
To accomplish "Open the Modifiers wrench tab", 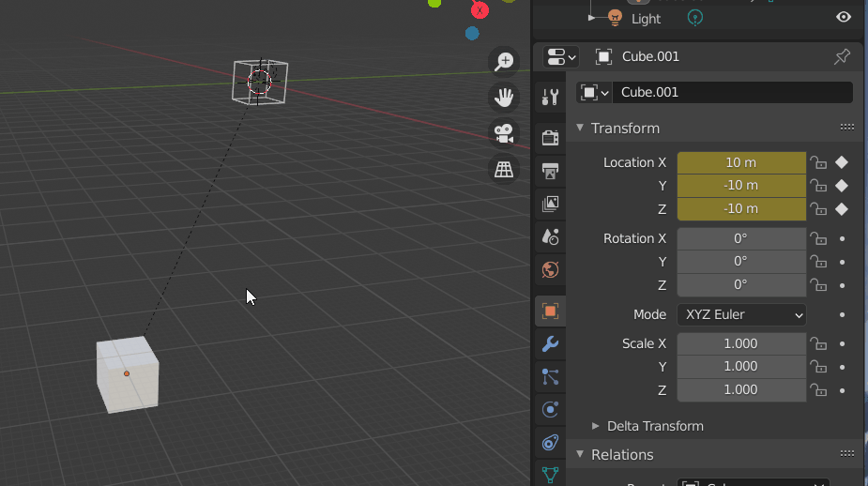I will (550, 344).
